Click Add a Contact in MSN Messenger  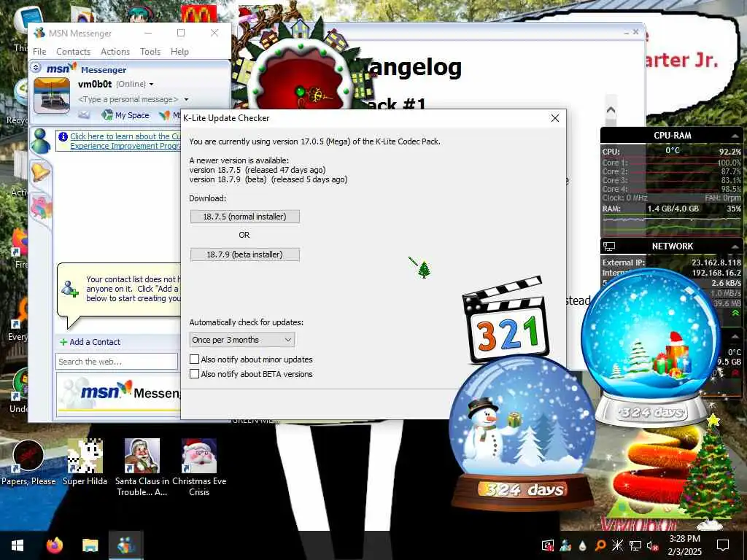pos(90,342)
